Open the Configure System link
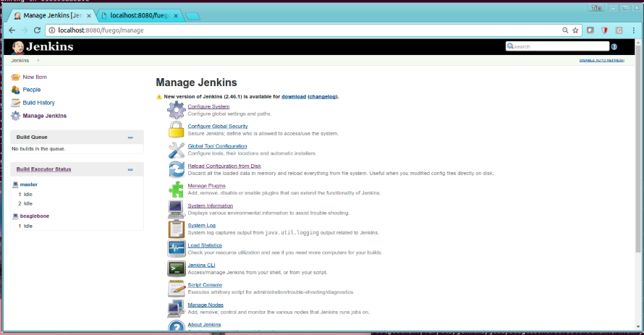The height and width of the screenshot is (335, 644). coord(208,106)
